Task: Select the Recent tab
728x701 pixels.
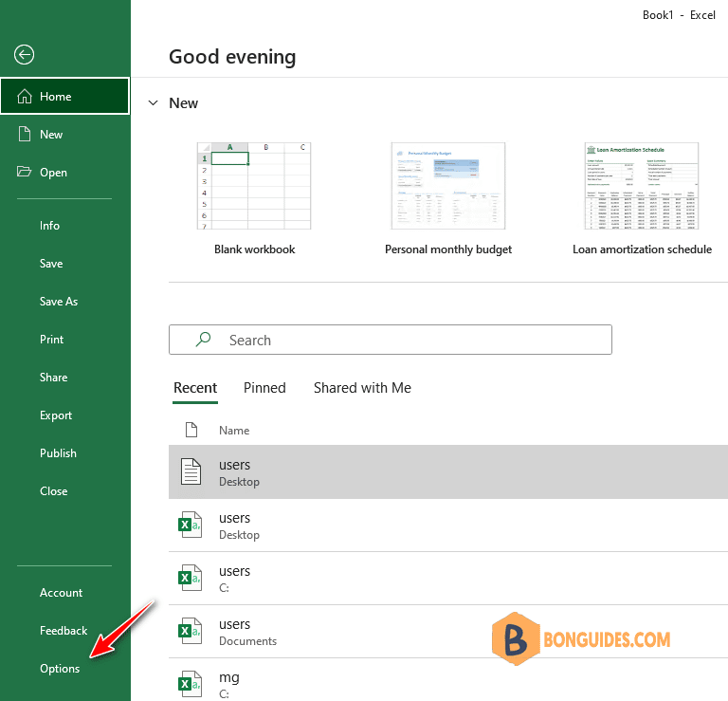Action: click(195, 387)
